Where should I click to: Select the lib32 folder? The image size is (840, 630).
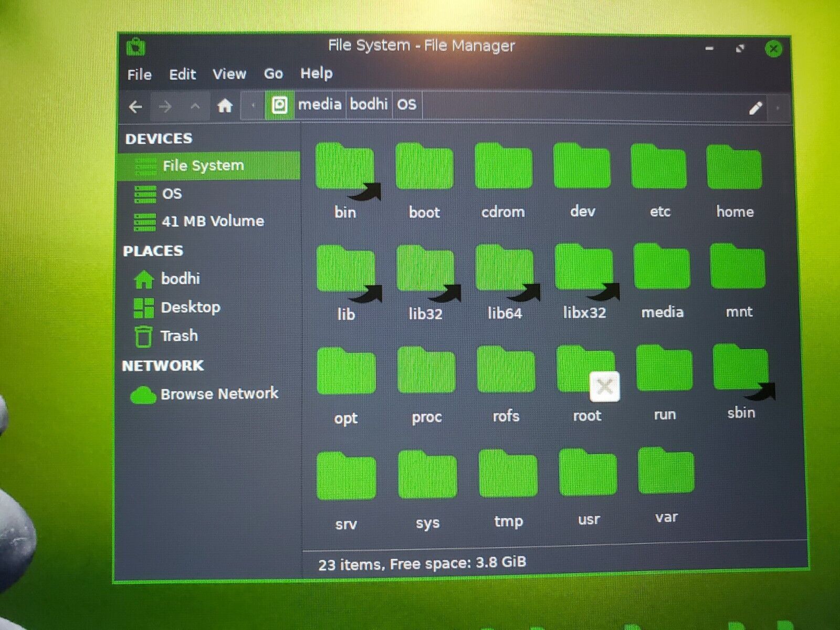426,268
